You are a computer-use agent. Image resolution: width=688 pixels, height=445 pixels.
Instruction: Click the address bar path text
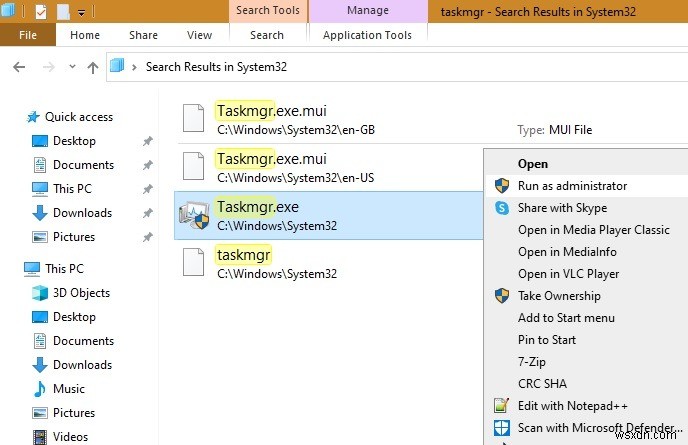point(216,67)
